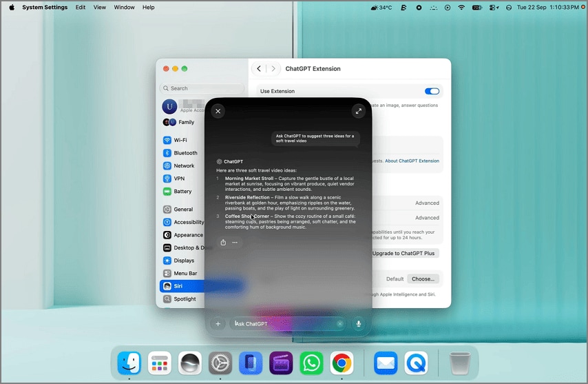Open System Settings from the Dock
Image resolution: width=588 pixels, height=384 pixels.
point(220,363)
